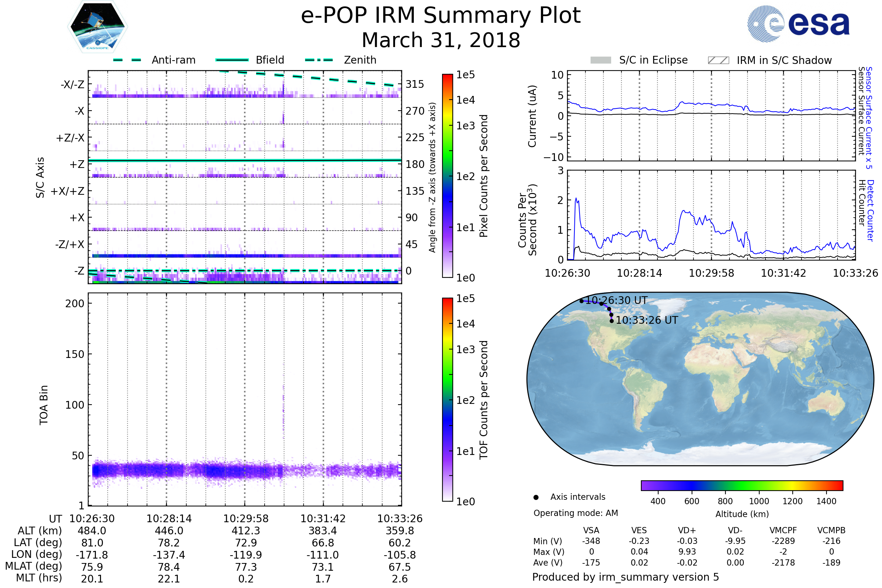Click the 10:33:26 UT label on map
The height and width of the screenshot is (588, 882).
tap(646, 320)
